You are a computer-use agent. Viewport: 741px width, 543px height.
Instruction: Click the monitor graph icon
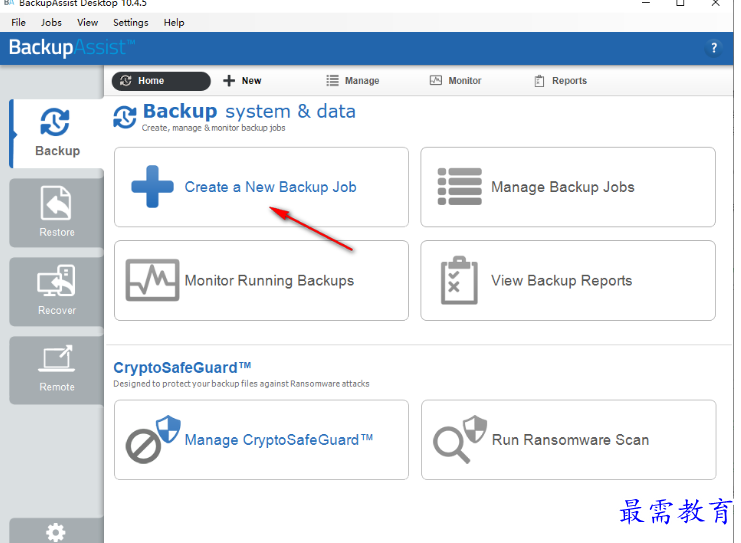(x=152, y=280)
